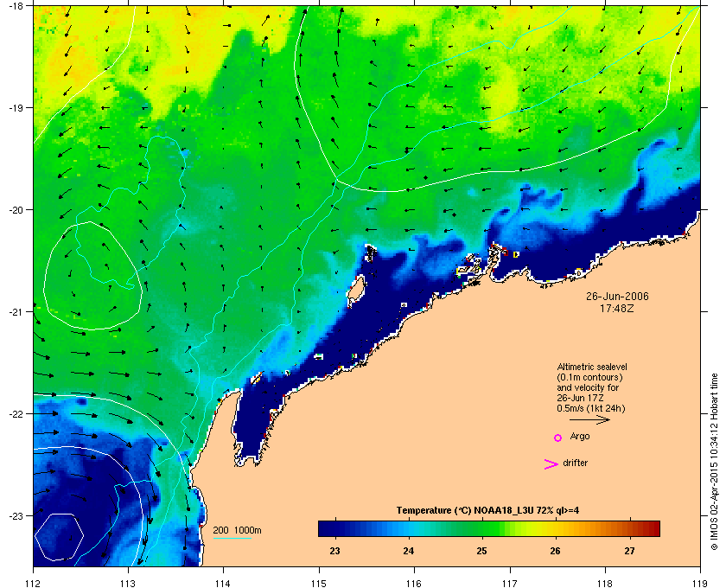
Task: Click the 'drifter' legend label
Action: pyautogui.click(x=575, y=463)
